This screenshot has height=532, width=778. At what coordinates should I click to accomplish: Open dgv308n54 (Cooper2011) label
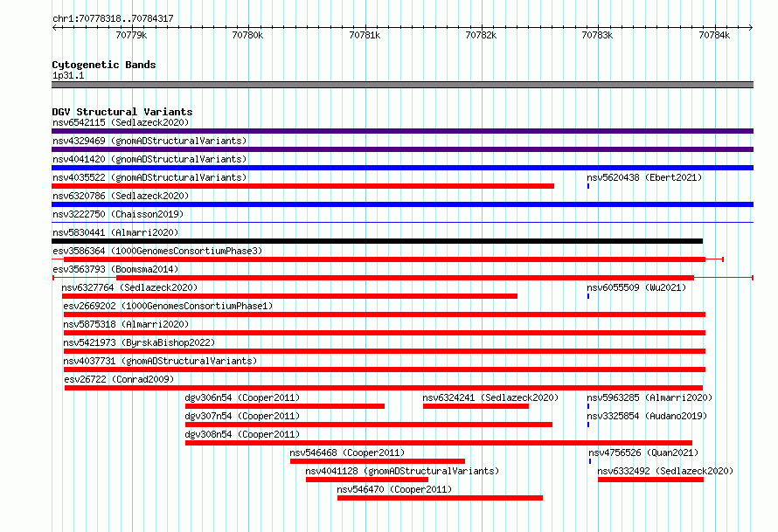coord(242,434)
